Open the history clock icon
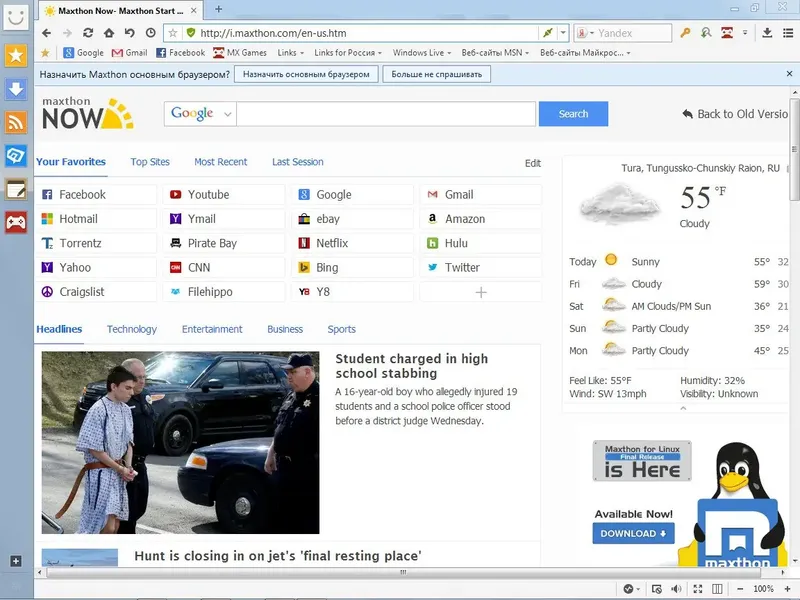Screen dimensions: 800x600 (x=151, y=33)
